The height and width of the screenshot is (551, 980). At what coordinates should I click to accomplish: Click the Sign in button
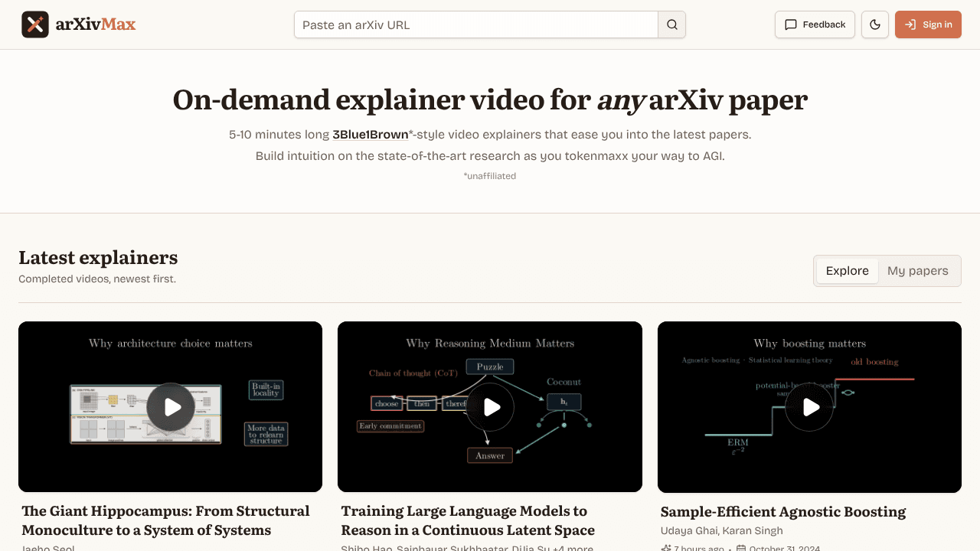click(x=928, y=24)
